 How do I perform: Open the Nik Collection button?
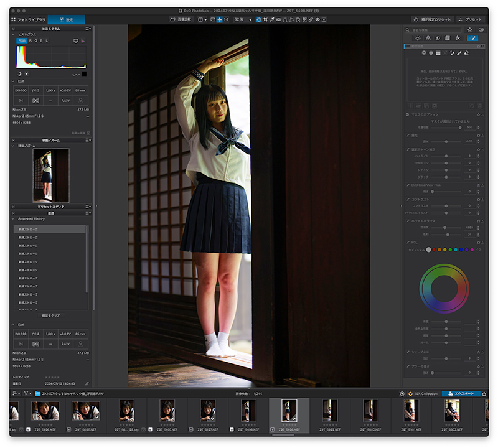423,394
